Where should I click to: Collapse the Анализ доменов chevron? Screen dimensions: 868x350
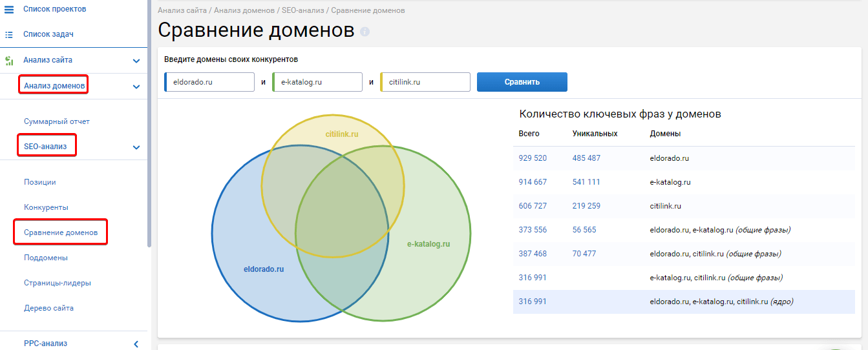pyautogui.click(x=136, y=87)
